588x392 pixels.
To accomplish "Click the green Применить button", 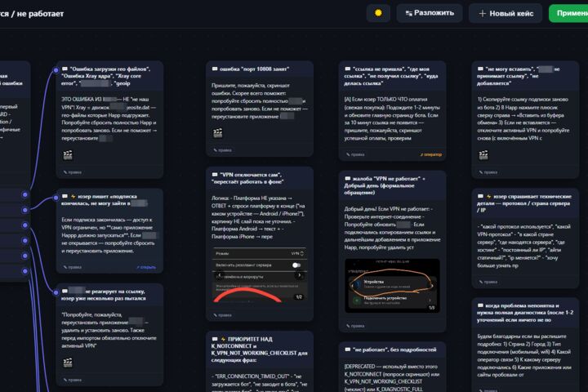I will pyautogui.click(x=570, y=14).
